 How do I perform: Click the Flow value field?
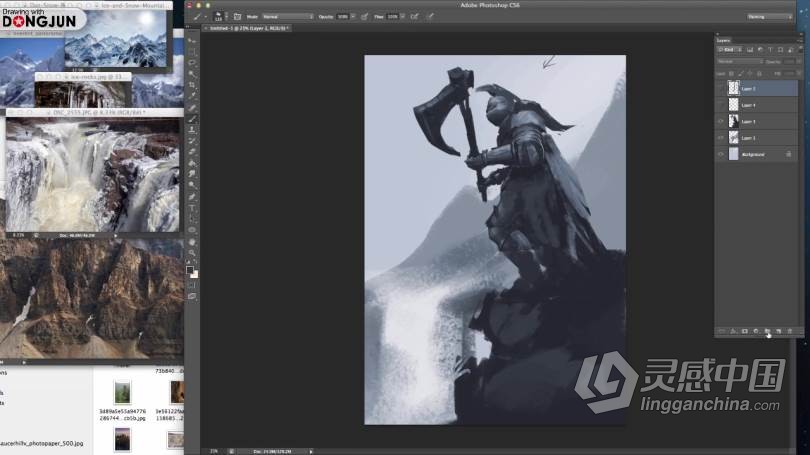point(393,17)
